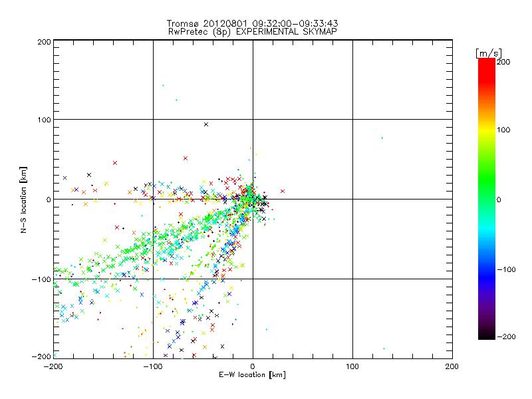Click the isolated green dot in the east quadrant
The height and width of the screenshot is (399, 532).
pos(382,138)
